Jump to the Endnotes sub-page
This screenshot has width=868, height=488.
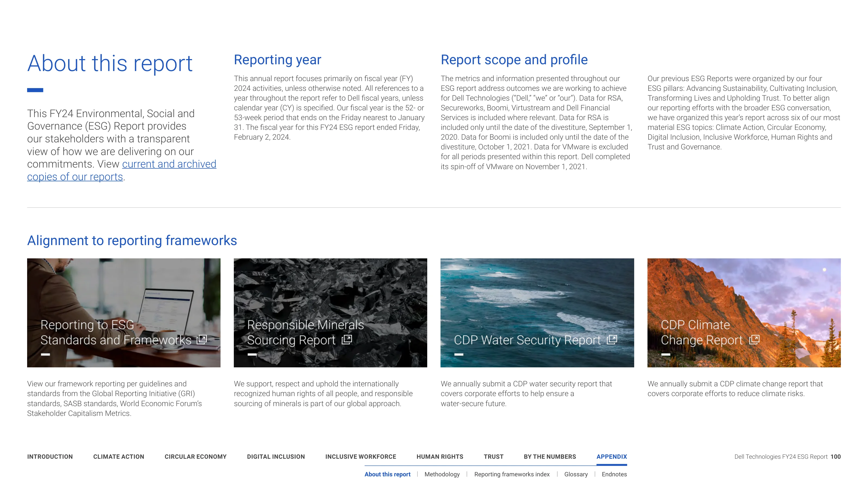(x=614, y=474)
